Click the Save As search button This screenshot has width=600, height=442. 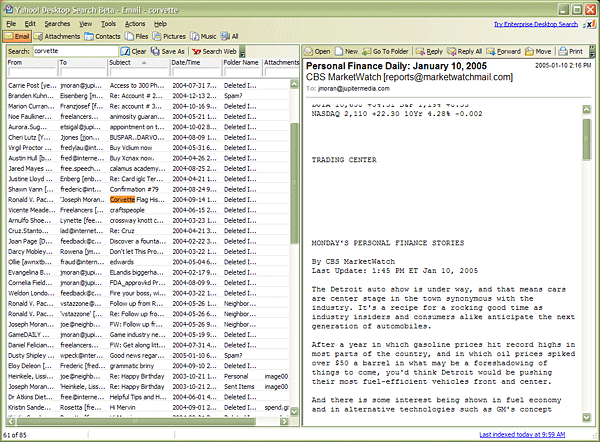[168, 51]
